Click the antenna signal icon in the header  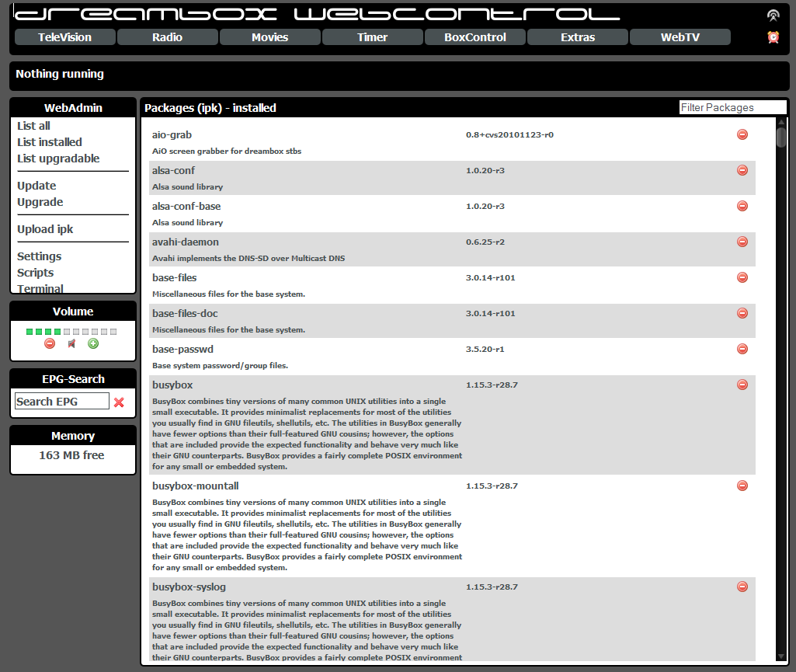(x=773, y=16)
